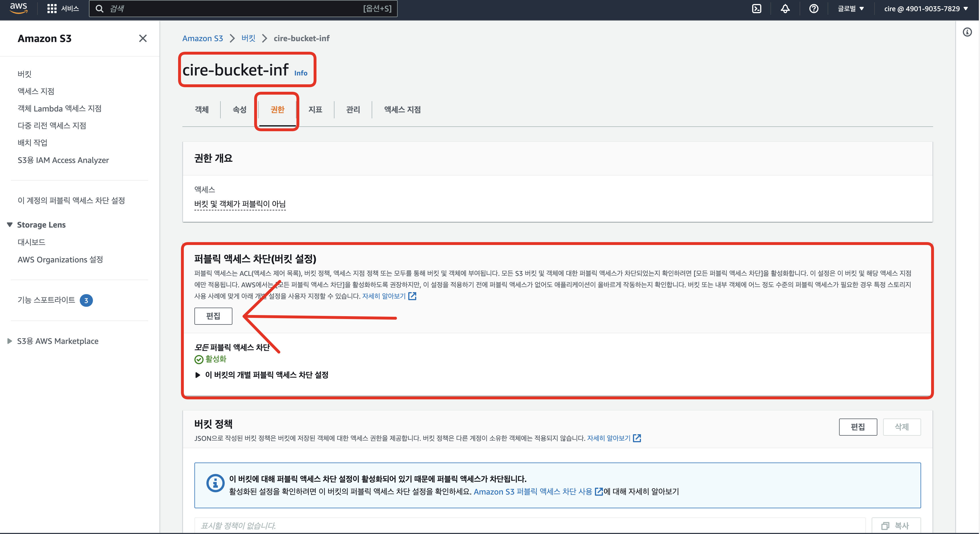The width and height of the screenshot is (980, 534).
Task: Open the notifications bell icon
Action: point(785,8)
